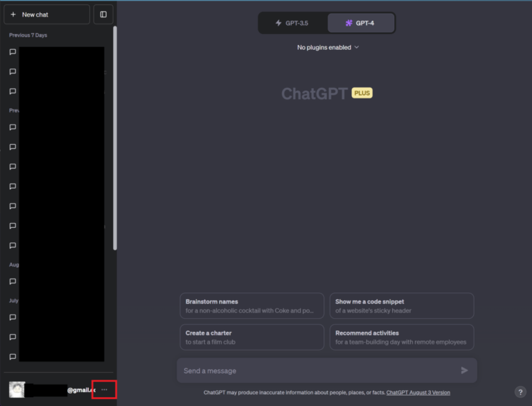The height and width of the screenshot is (406, 532).
Task: Hide the sidebar with the panel icon
Action: tap(103, 15)
